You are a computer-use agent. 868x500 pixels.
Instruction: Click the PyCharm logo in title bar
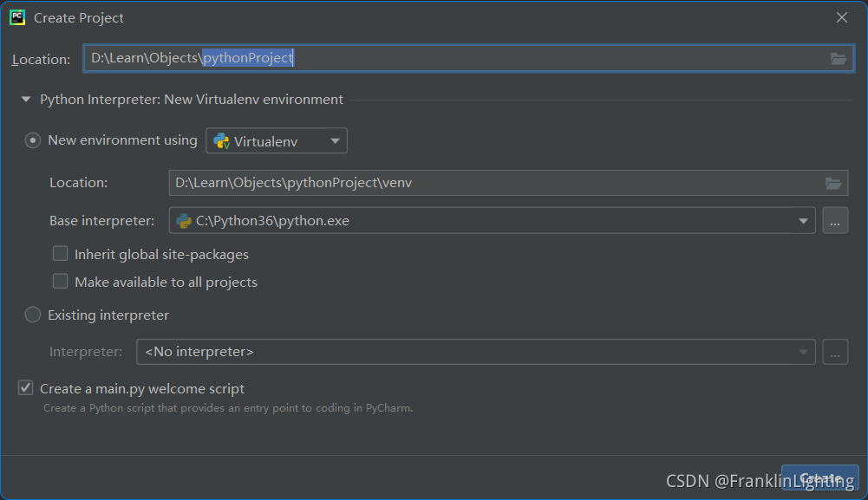[17, 17]
